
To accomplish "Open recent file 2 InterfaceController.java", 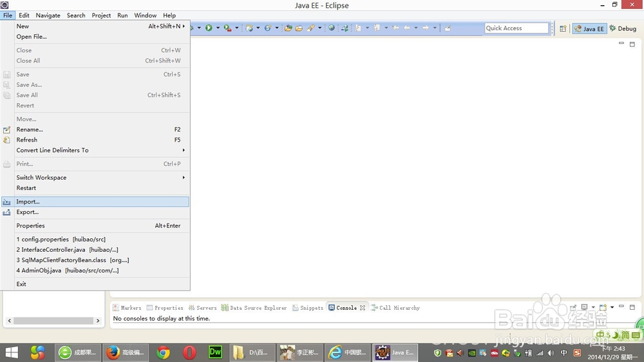I will point(95,249).
